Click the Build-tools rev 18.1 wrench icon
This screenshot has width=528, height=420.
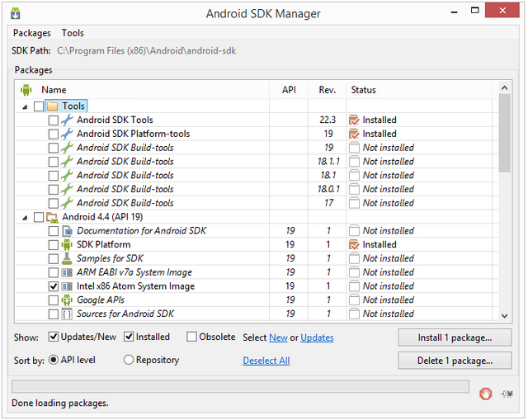(67, 175)
